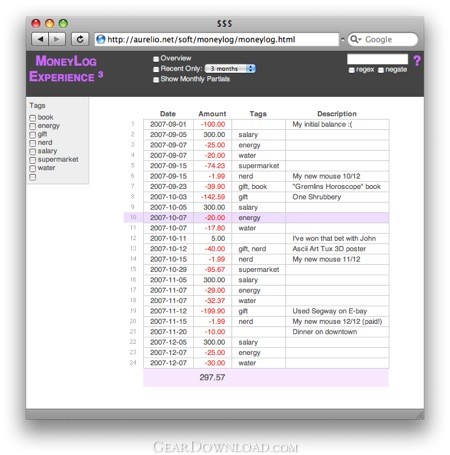450x455 pixels.
Task: Check the regex search option
Action: pyautogui.click(x=351, y=70)
